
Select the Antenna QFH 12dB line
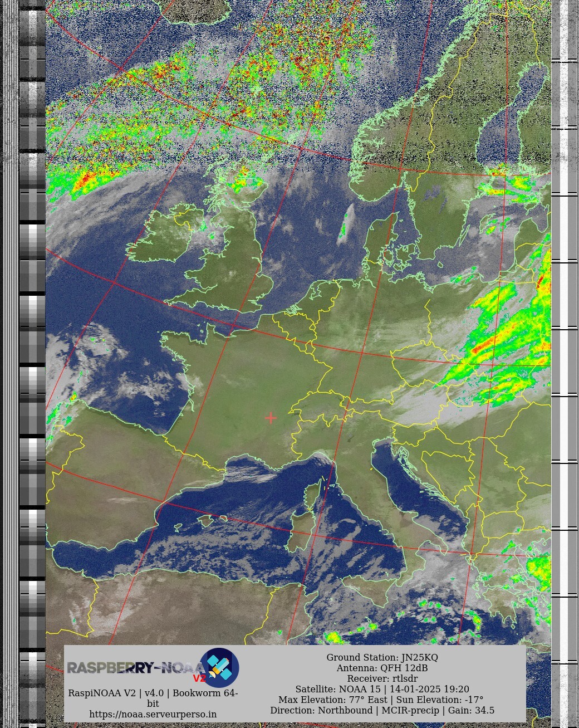[x=382, y=668]
